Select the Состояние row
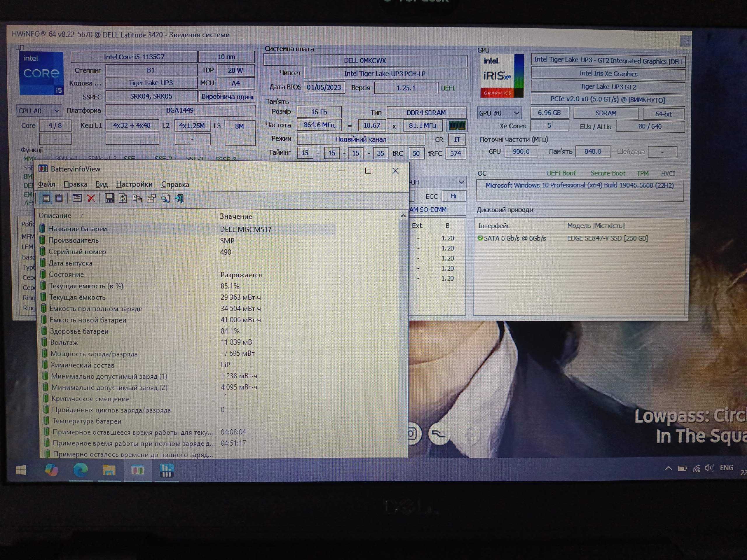Image resolution: width=747 pixels, height=560 pixels. click(187, 274)
